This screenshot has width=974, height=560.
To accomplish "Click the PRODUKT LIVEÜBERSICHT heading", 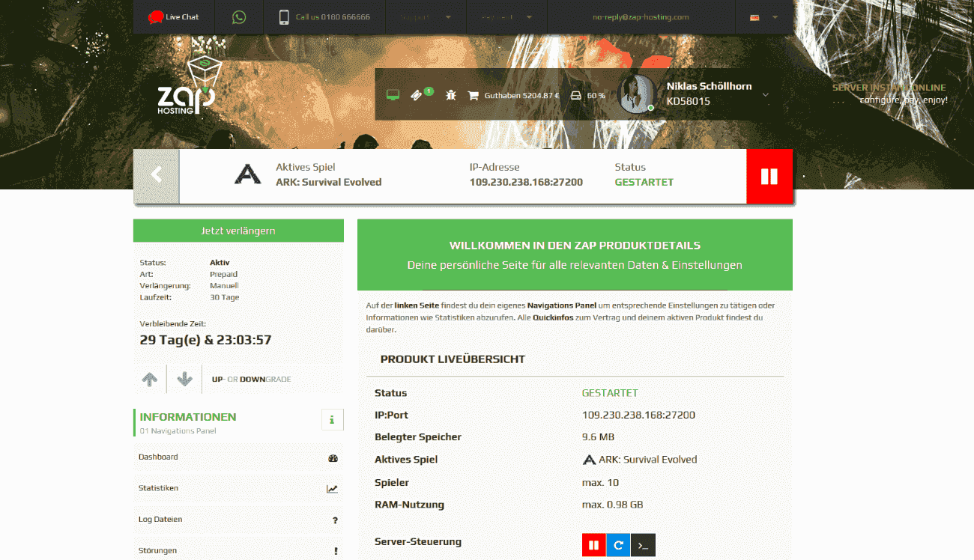I will point(453,359).
